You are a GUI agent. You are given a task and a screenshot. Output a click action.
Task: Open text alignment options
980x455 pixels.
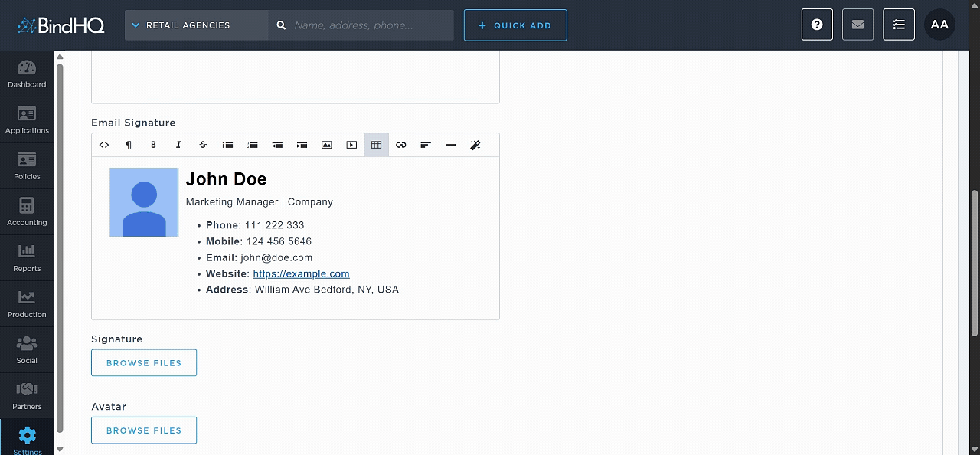(426, 145)
